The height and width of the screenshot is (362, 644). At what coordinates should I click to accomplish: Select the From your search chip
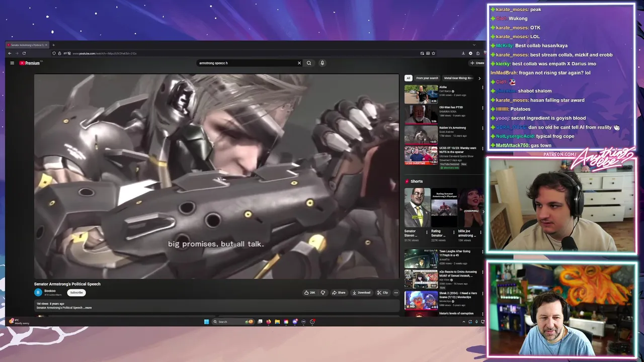coord(427,78)
